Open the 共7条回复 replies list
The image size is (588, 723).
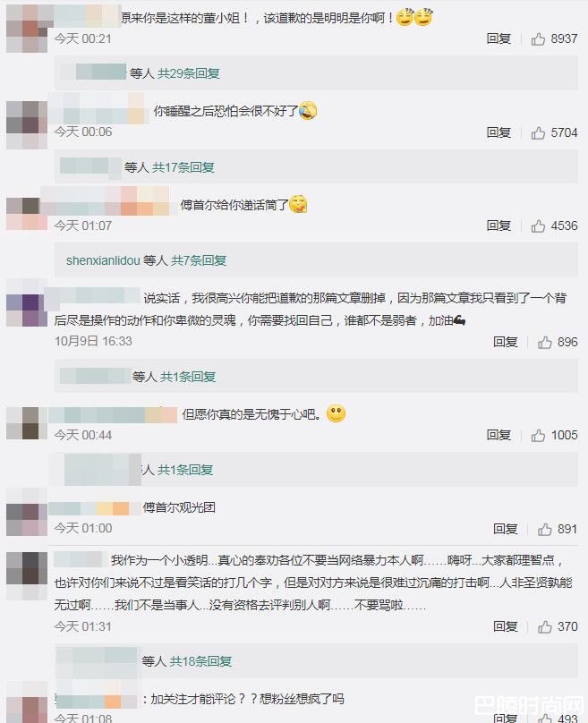[x=199, y=260]
